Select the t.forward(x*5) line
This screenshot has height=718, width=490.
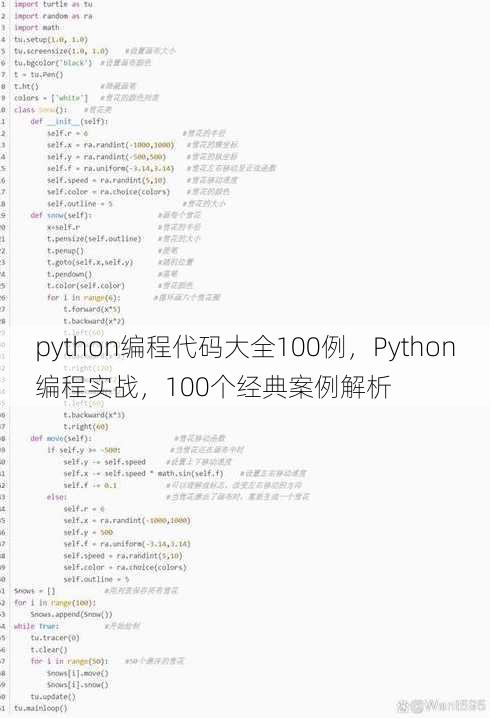(92, 310)
